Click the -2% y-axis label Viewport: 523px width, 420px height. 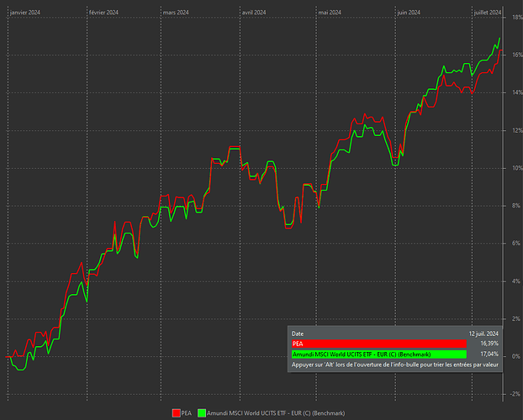tap(515, 394)
